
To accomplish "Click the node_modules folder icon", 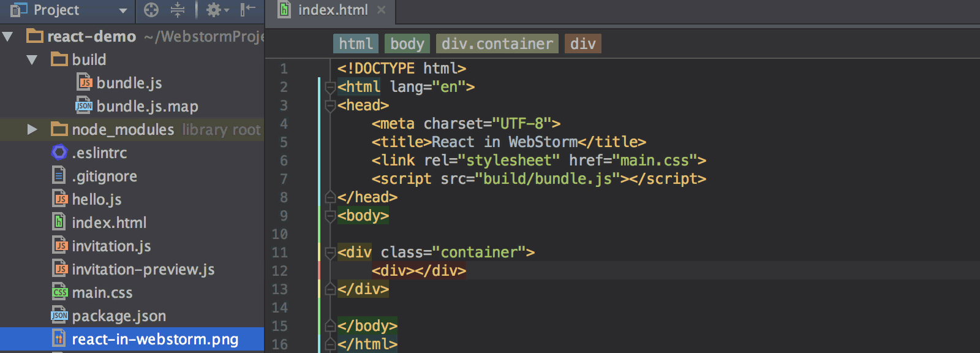I will coord(59,129).
